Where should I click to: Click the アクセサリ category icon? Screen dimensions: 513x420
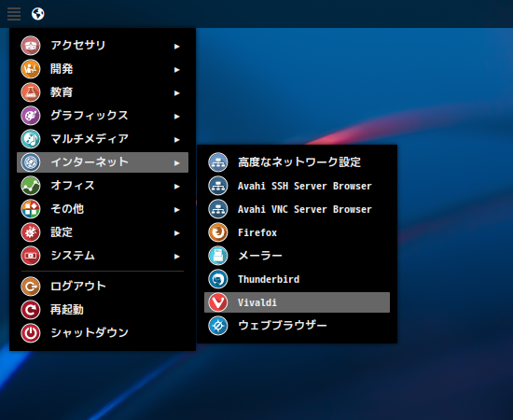pyautogui.click(x=31, y=46)
